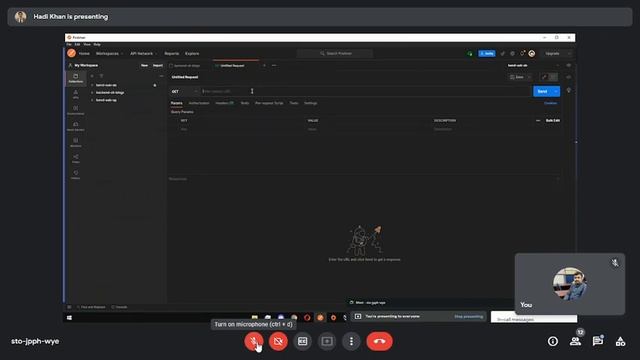Go to Postman Home
This screenshot has height=360, width=640.
click(x=84, y=53)
